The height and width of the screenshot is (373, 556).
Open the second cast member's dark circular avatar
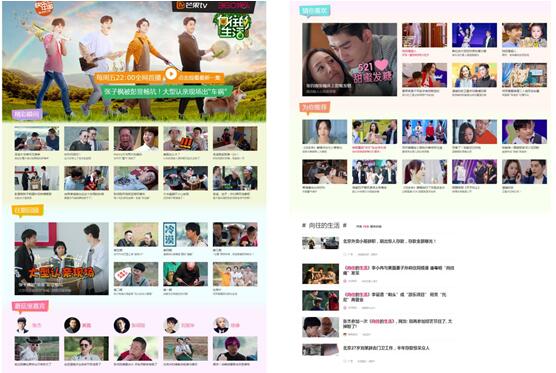click(72, 325)
